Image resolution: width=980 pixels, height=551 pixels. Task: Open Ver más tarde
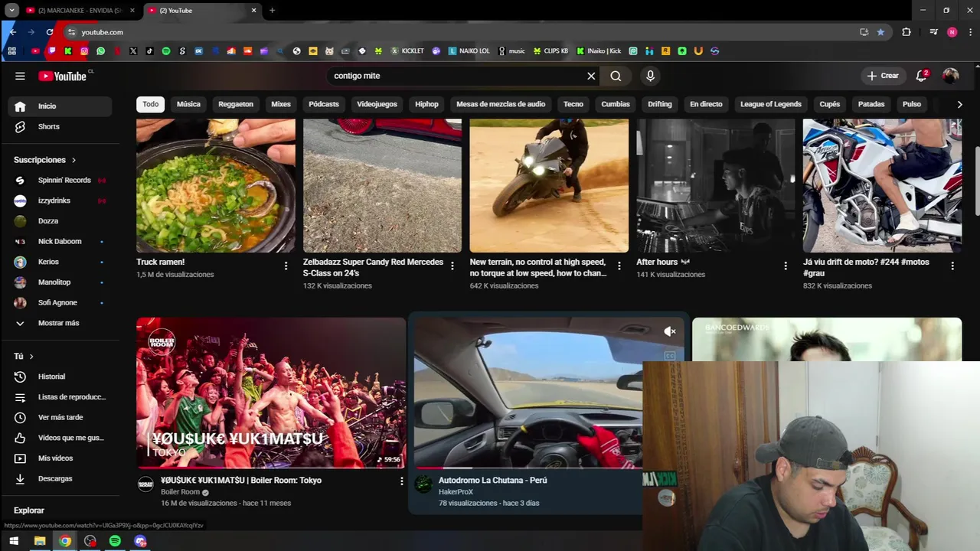[x=60, y=417]
